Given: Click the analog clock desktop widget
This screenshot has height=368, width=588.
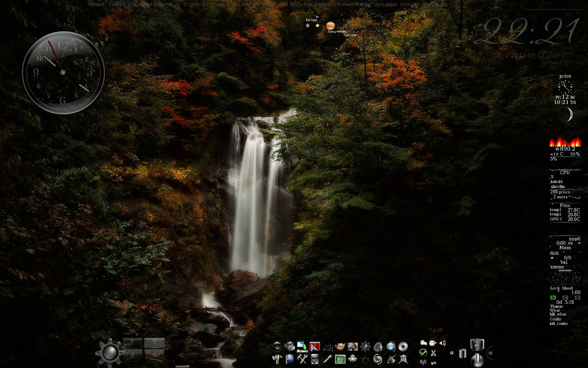Looking at the screenshot, I should pyautogui.click(x=63, y=73).
